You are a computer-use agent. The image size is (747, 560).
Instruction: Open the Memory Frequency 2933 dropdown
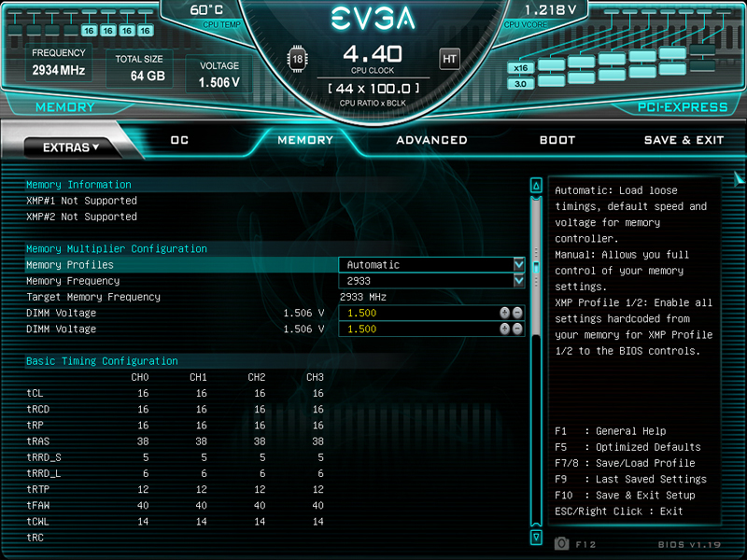[431, 281]
